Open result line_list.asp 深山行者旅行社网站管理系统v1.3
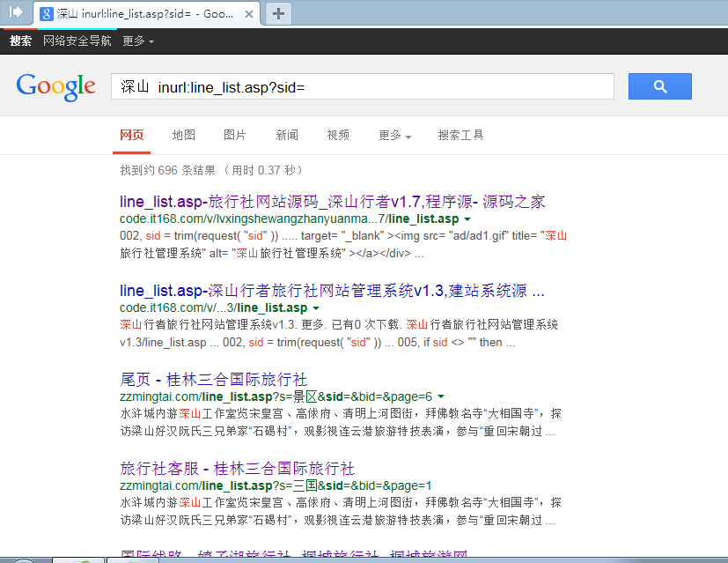The width and height of the screenshot is (728, 563). (332, 291)
